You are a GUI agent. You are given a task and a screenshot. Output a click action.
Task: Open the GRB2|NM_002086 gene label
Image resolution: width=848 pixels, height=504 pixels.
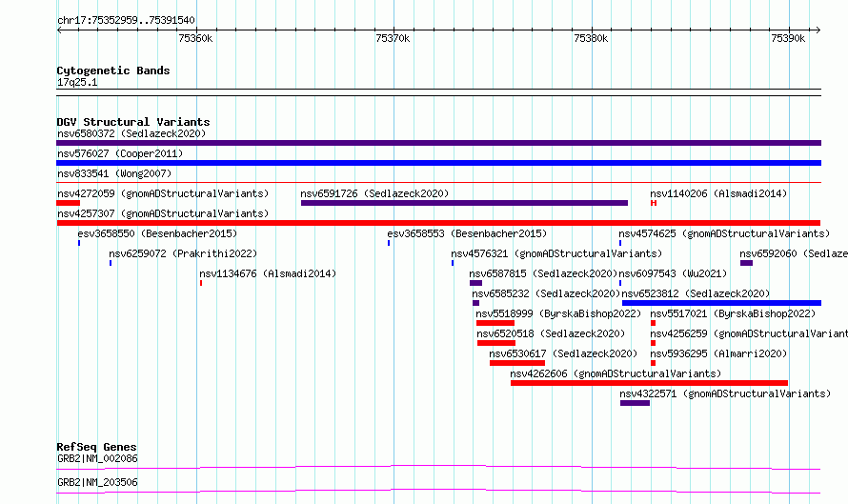pos(97,458)
